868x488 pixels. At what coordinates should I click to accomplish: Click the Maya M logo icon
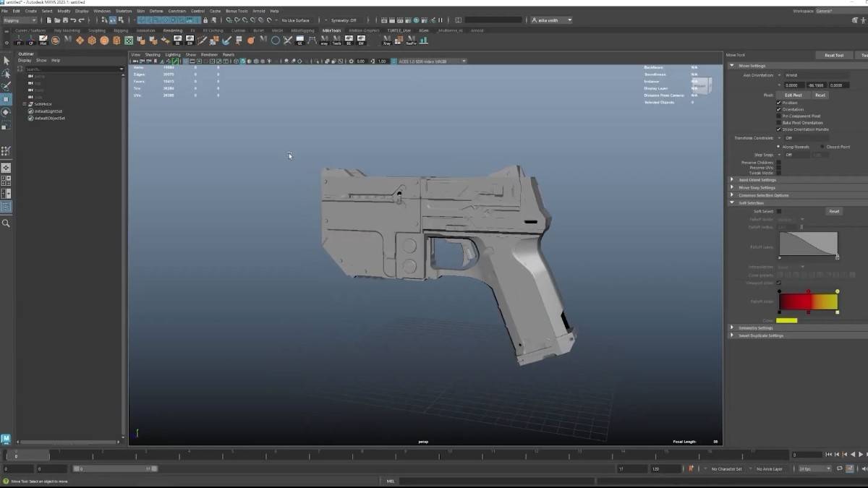pos(6,438)
